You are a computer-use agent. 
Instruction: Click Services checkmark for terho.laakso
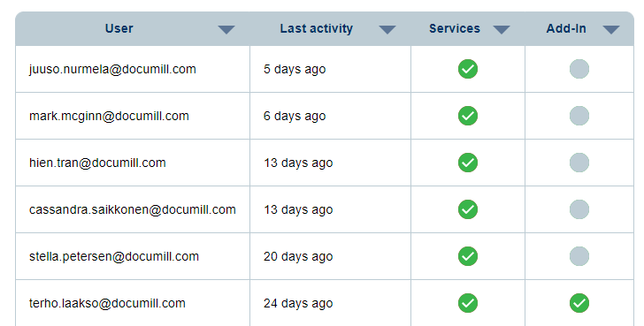[468, 303]
